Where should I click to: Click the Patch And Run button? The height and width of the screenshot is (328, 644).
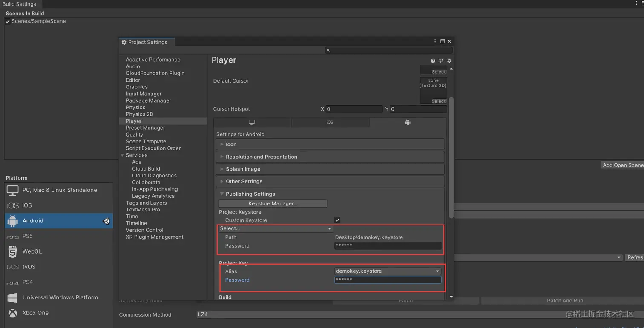(x=565, y=301)
